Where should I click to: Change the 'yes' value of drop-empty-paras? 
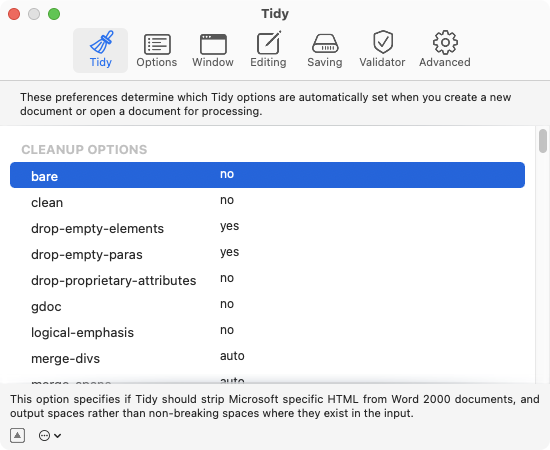pyautogui.click(x=229, y=252)
